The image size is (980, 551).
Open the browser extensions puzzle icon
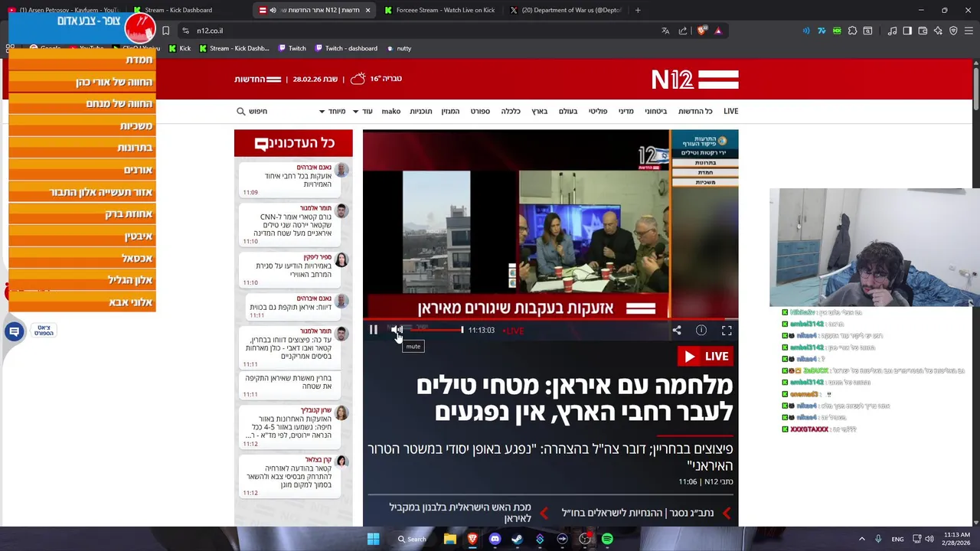(852, 31)
